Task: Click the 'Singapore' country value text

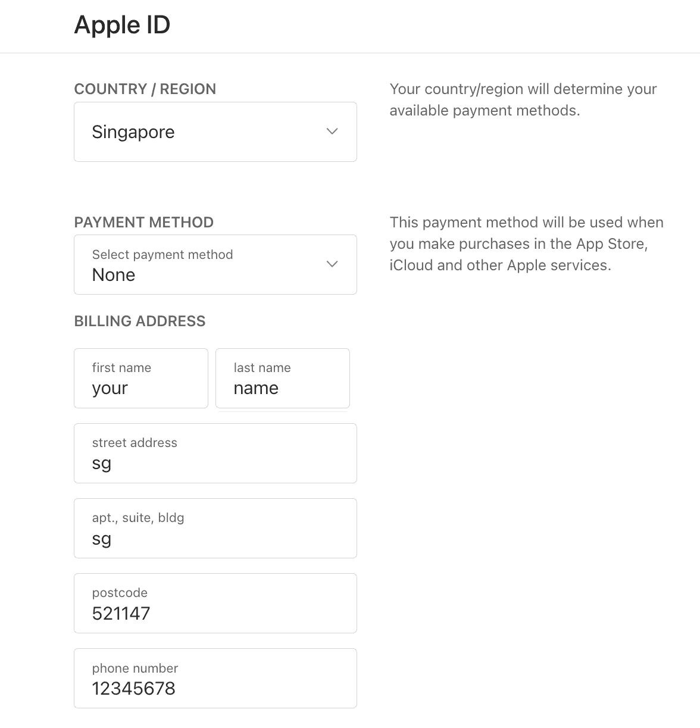Action: click(133, 132)
